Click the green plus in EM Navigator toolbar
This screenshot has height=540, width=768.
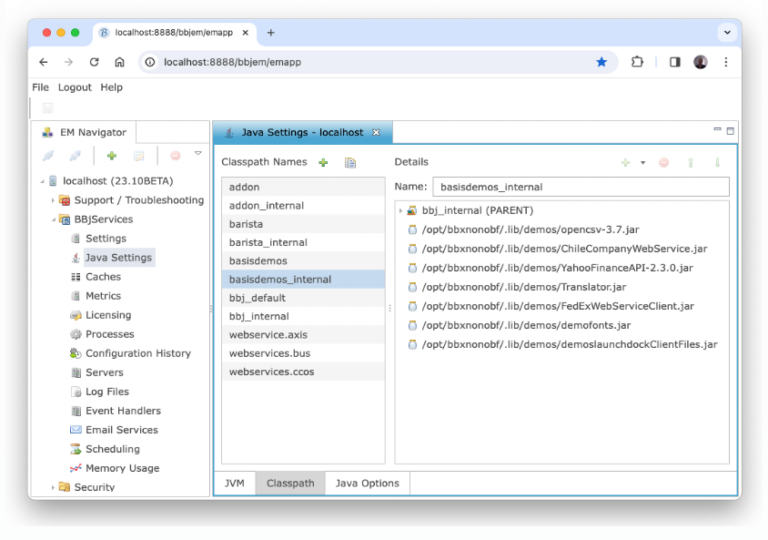coord(112,156)
